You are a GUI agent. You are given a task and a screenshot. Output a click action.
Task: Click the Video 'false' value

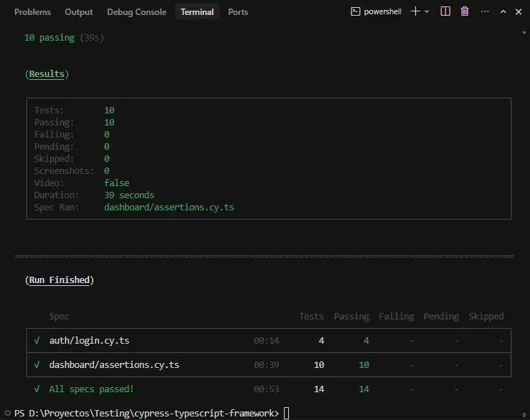[116, 183]
